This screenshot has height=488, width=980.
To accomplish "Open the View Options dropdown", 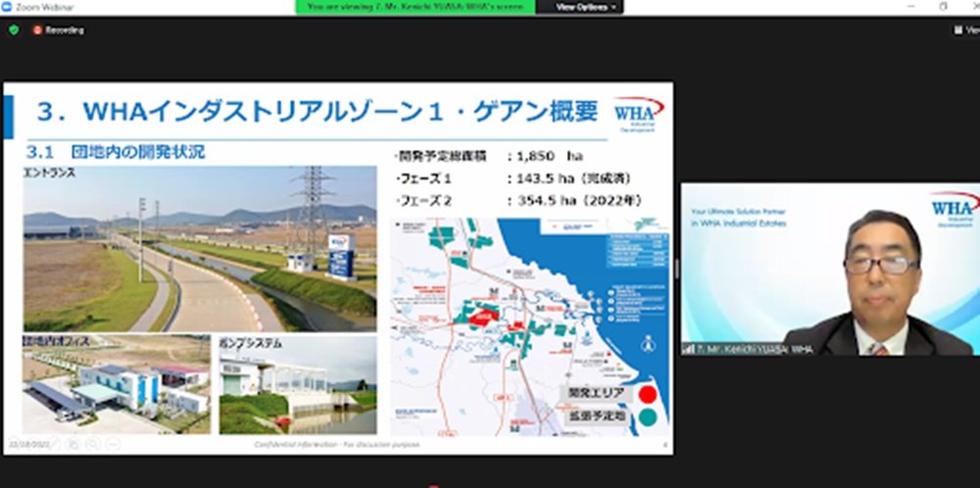I will click(x=586, y=7).
